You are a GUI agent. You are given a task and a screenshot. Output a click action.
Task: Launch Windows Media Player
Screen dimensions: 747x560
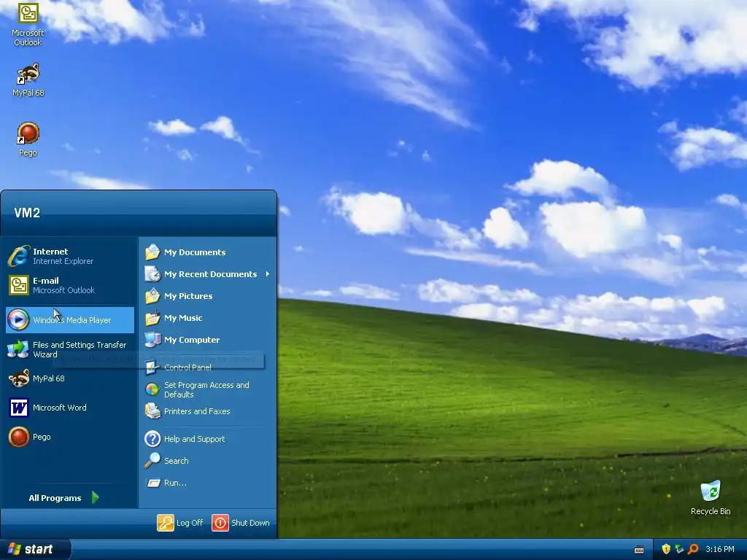click(x=70, y=320)
